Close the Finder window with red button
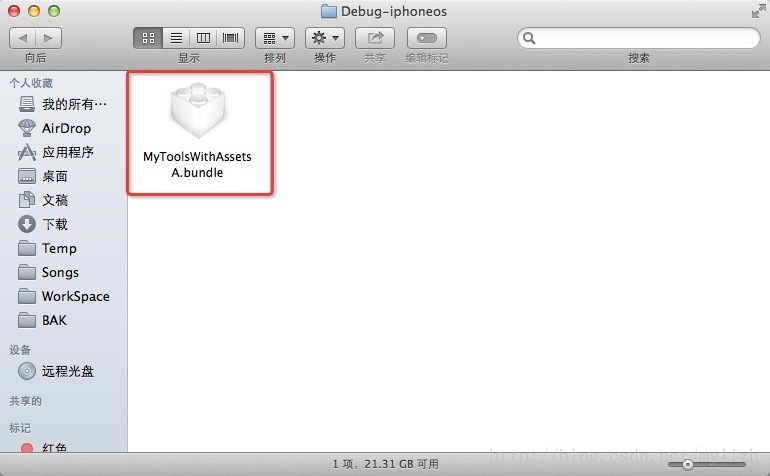This screenshot has width=770, height=476. click(14, 11)
